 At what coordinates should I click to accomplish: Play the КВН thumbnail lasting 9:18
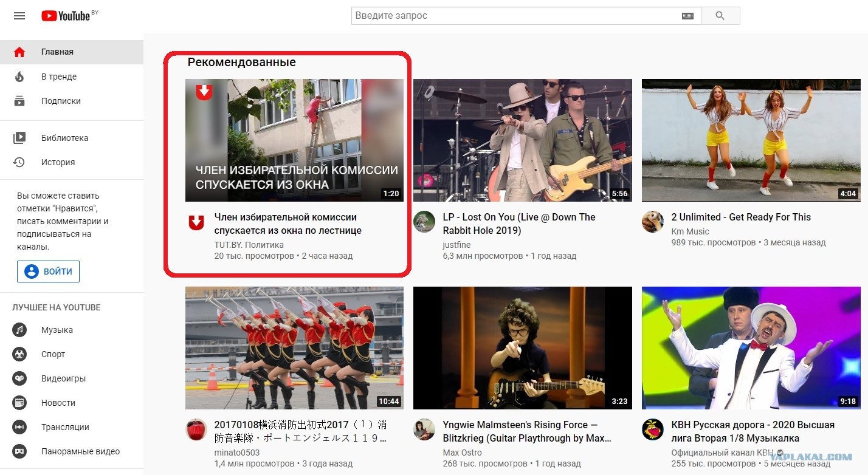[x=751, y=348]
